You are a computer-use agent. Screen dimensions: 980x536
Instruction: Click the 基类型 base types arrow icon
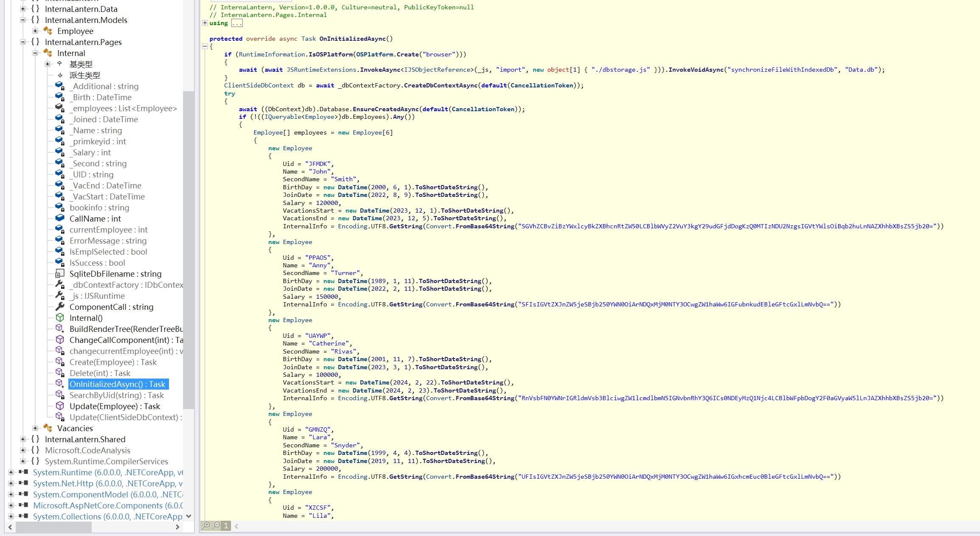point(60,64)
